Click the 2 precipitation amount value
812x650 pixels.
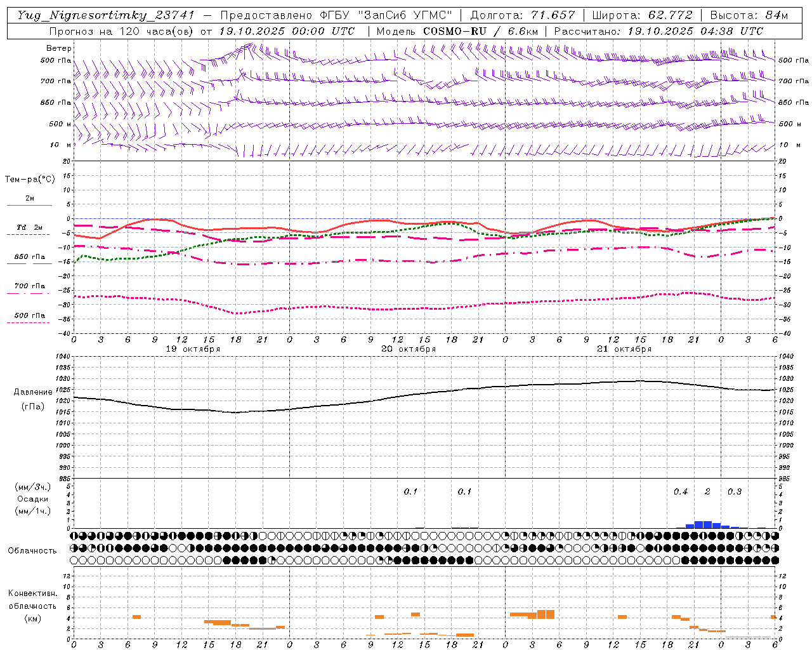click(707, 492)
